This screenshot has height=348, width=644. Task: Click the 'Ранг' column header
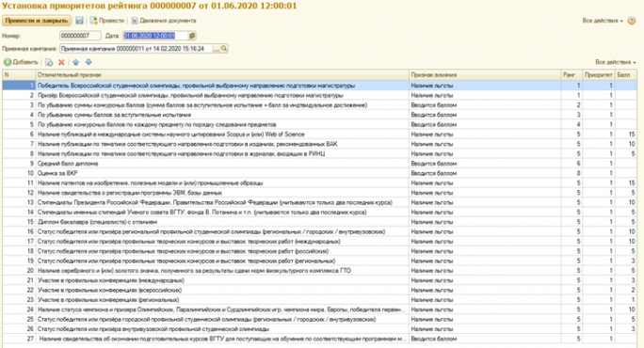point(572,75)
